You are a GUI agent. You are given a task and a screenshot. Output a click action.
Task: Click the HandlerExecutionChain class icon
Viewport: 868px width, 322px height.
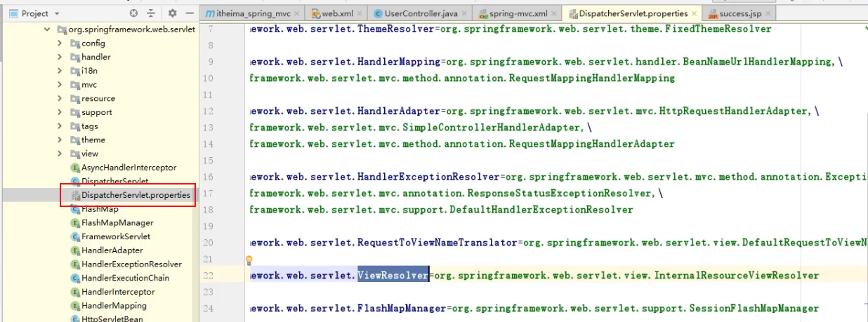click(x=75, y=278)
